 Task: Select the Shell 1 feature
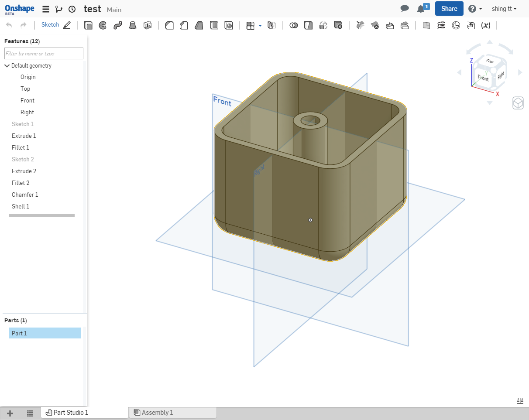click(x=21, y=206)
